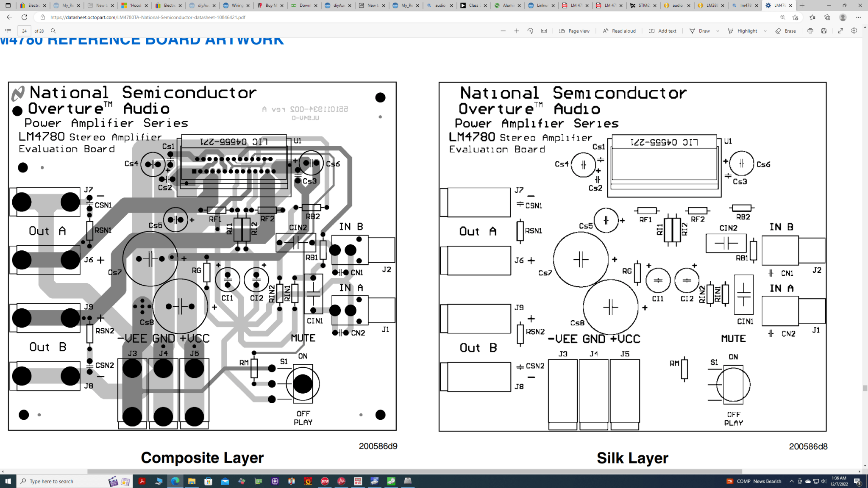Activate the Highlight tool
The image size is (868, 488).
pyautogui.click(x=743, y=31)
